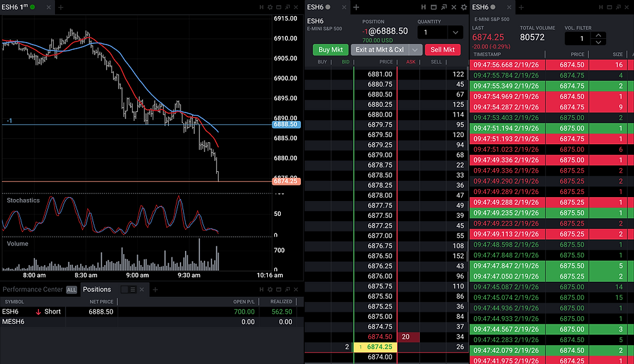Open chart panel settings gear
This screenshot has width=634, height=364.
point(270,7)
